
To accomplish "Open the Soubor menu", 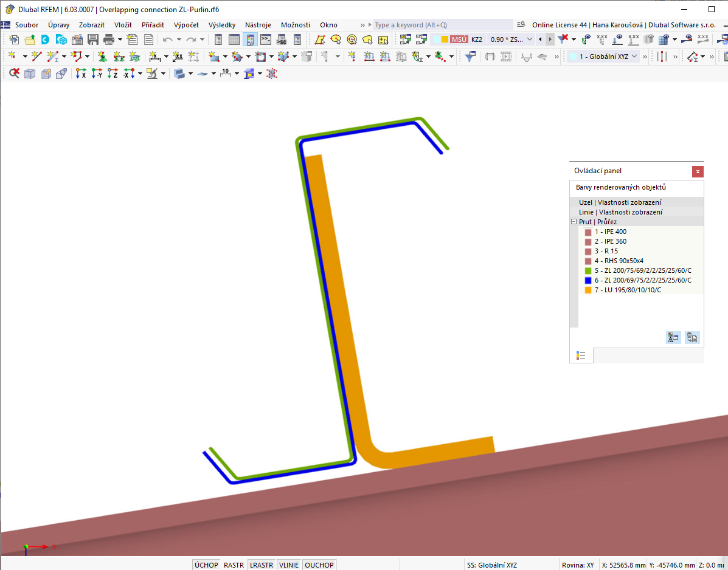I will tap(27, 25).
